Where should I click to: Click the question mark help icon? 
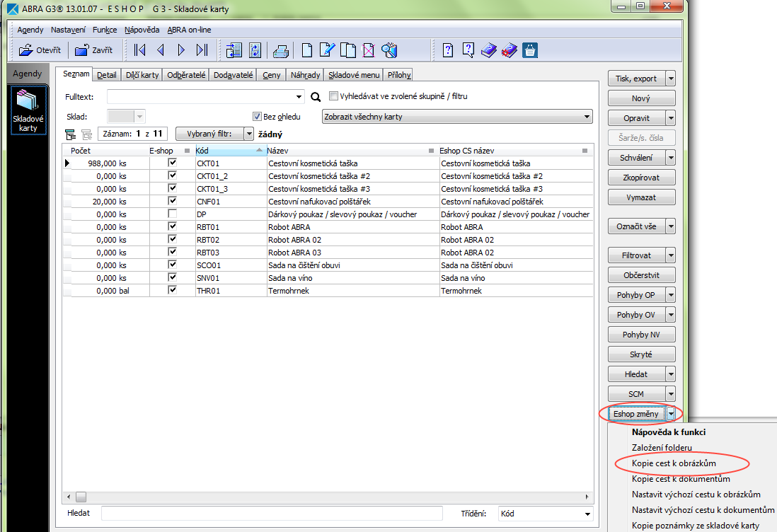(x=447, y=50)
